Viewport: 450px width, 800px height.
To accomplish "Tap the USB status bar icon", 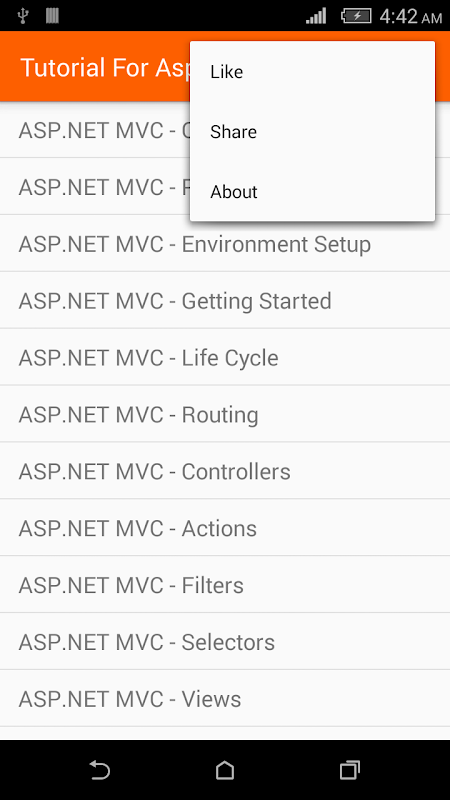I will coord(23,16).
